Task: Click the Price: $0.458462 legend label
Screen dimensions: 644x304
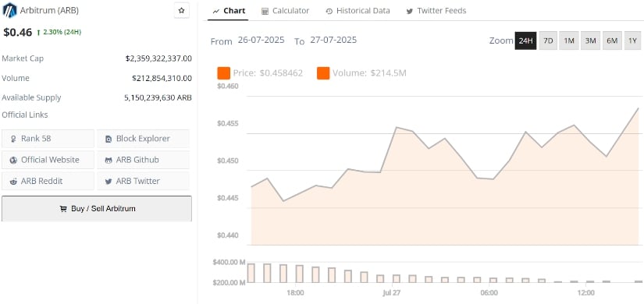Action: pos(268,73)
